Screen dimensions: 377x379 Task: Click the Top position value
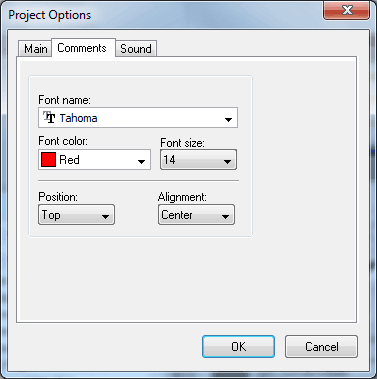[x=51, y=215]
